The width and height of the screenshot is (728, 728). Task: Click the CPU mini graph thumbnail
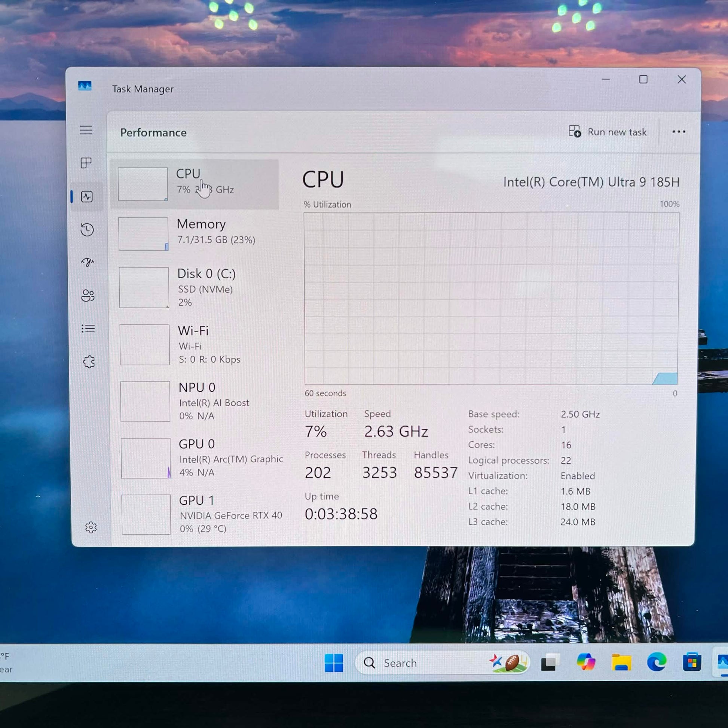click(143, 184)
